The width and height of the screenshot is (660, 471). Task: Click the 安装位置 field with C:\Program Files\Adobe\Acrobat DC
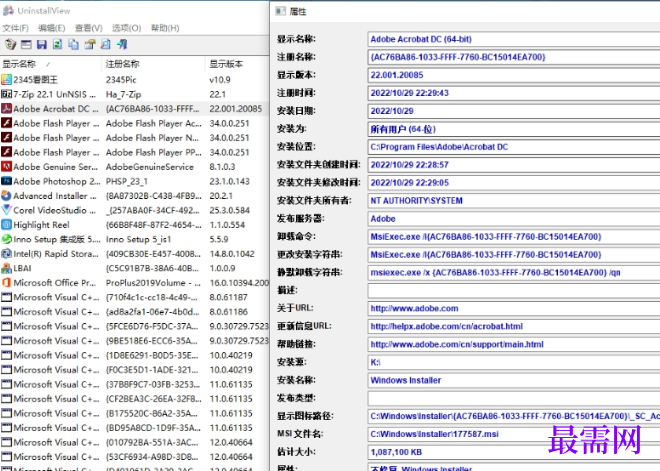514,147
